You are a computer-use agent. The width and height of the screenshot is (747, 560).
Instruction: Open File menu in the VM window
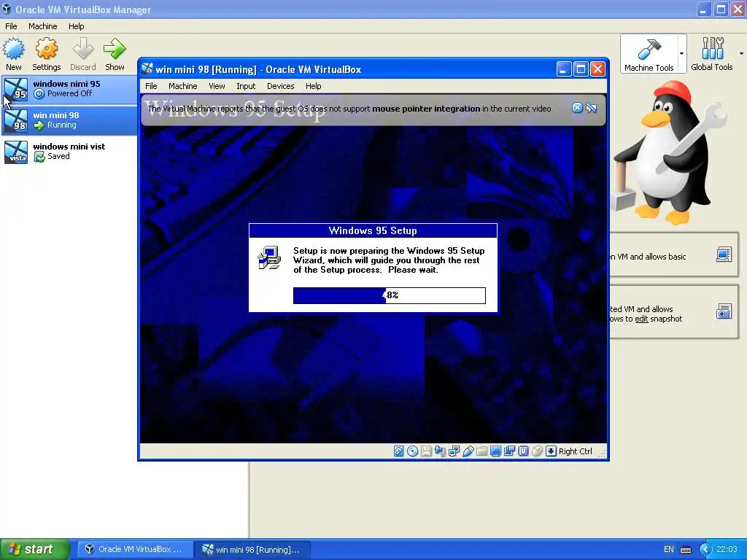pyautogui.click(x=151, y=86)
